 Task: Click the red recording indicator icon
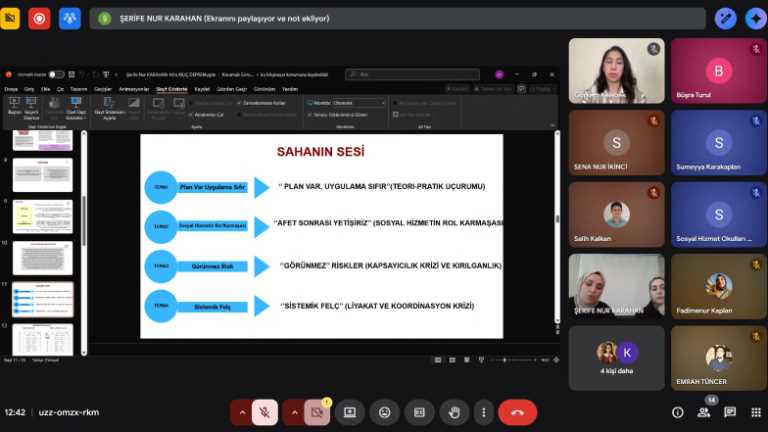click(x=39, y=18)
